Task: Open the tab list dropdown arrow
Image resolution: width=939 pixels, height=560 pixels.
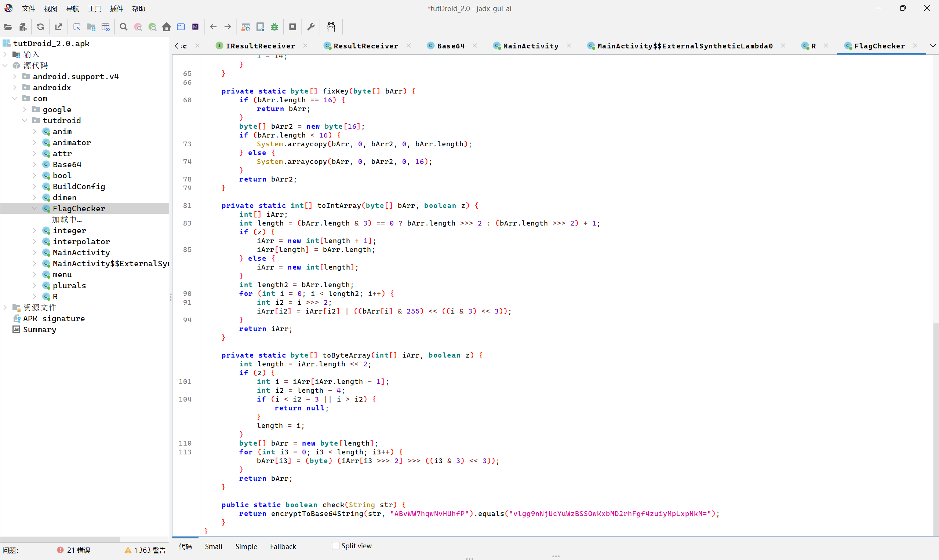Action: pos(933,46)
